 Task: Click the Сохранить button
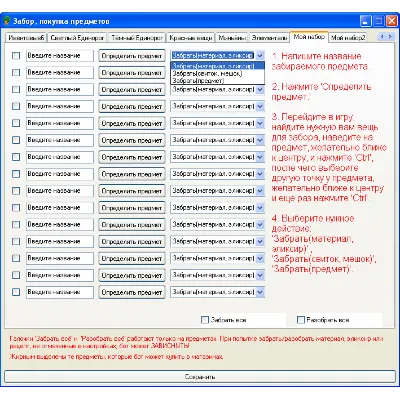click(200, 377)
